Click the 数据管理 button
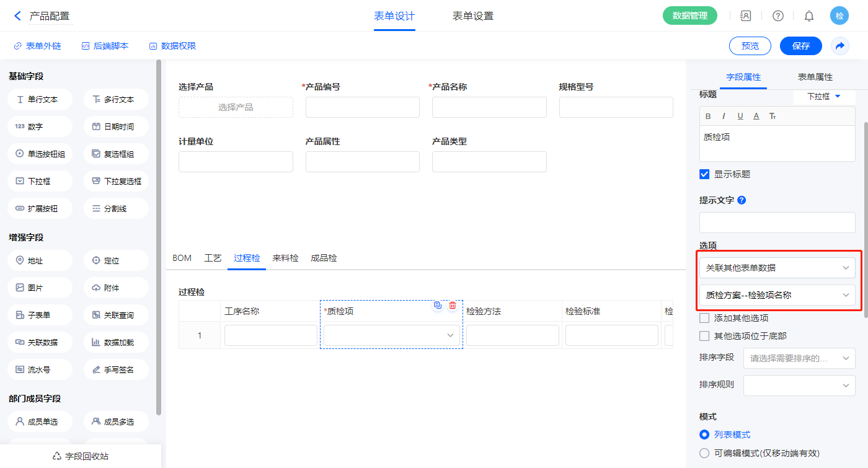 (689, 16)
